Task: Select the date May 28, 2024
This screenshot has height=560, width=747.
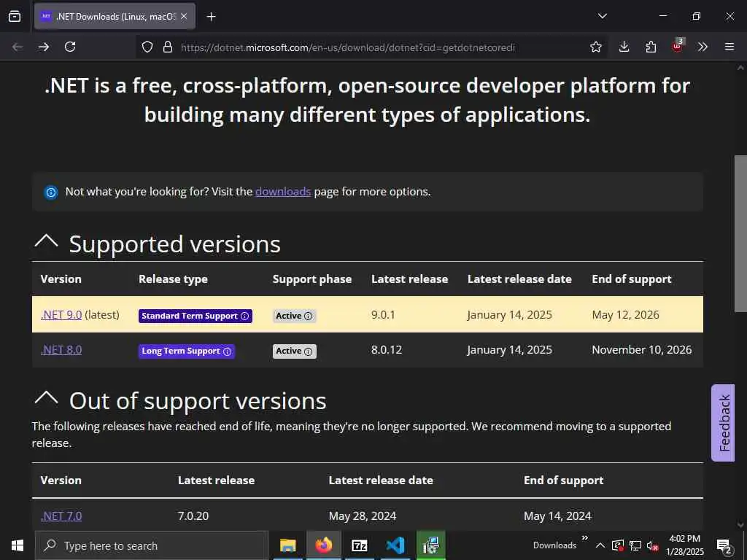Action: (363, 516)
